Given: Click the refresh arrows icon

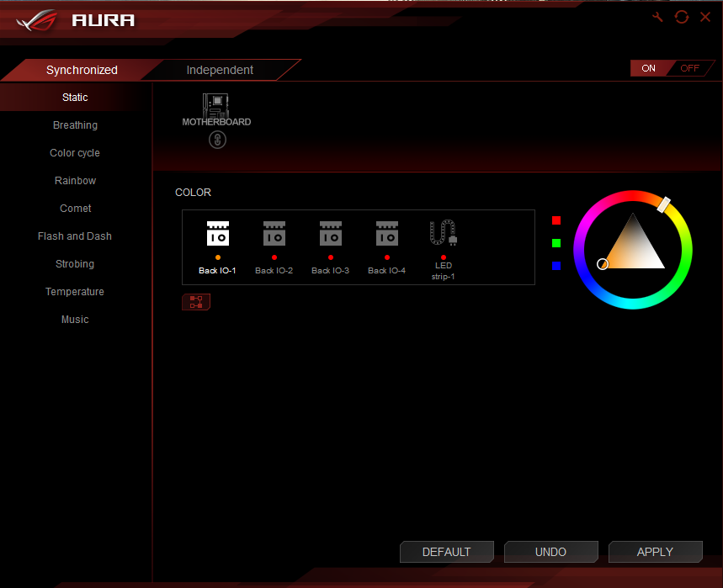Looking at the screenshot, I should click(x=682, y=17).
